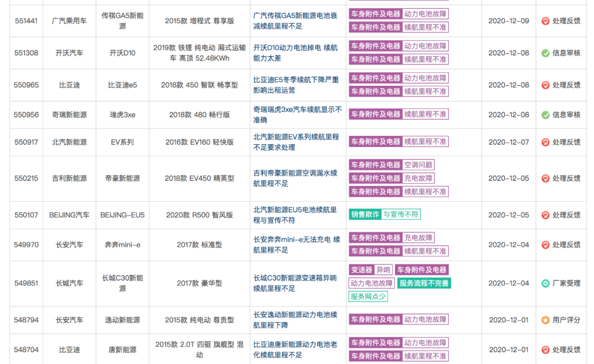Viewport: 594px width, 364px height.
Task: Open complaint 广汽传祺GA5新能源电池衰减续航里程不足
Action: 295,21
